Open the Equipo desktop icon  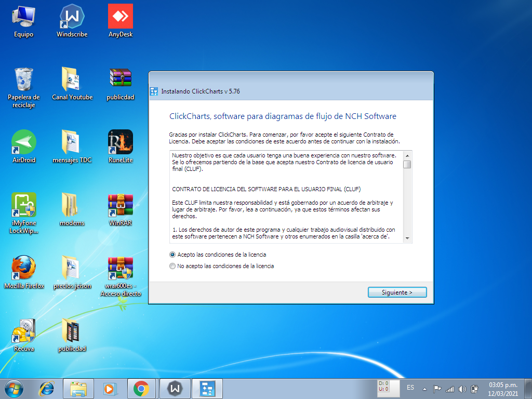click(x=23, y=21)
